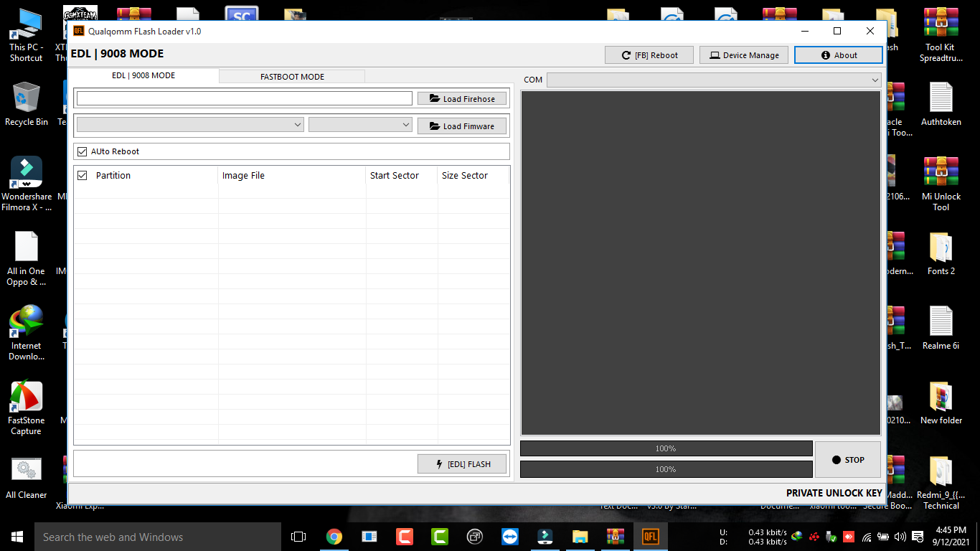980x551 pixels.
Task: Open Device Manage
Action: point(744,55)
